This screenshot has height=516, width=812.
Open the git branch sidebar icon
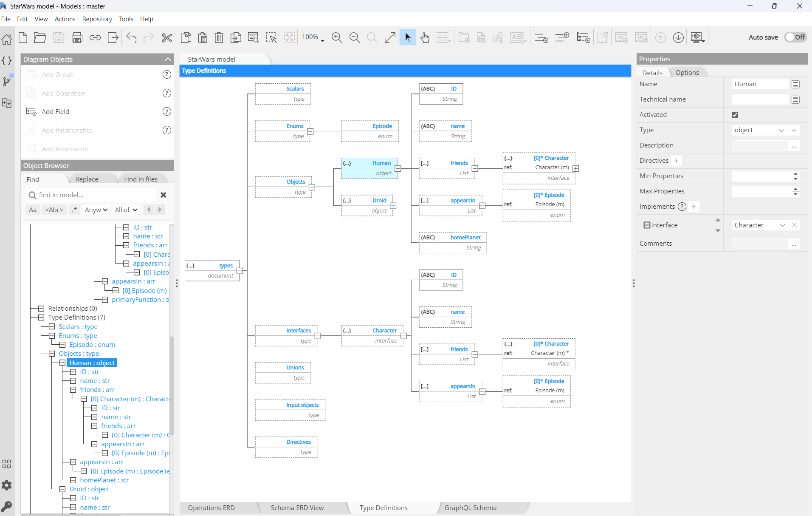(6, 81)
